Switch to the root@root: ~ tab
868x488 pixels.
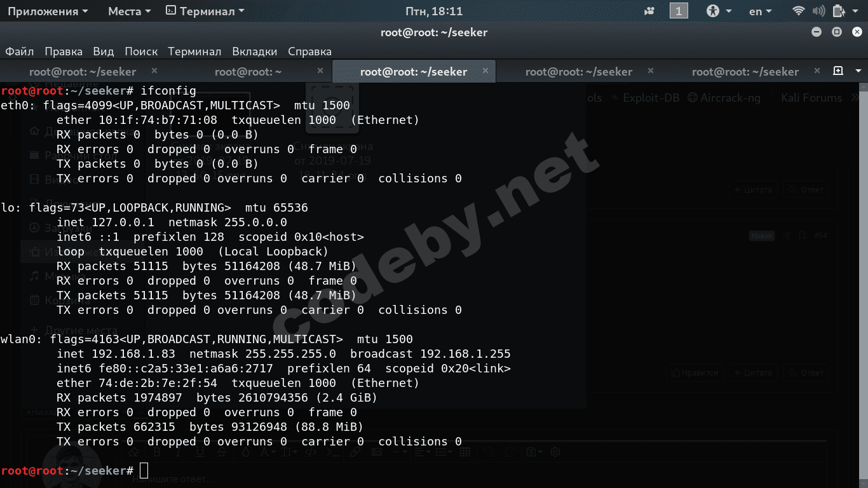coord(248,72)
